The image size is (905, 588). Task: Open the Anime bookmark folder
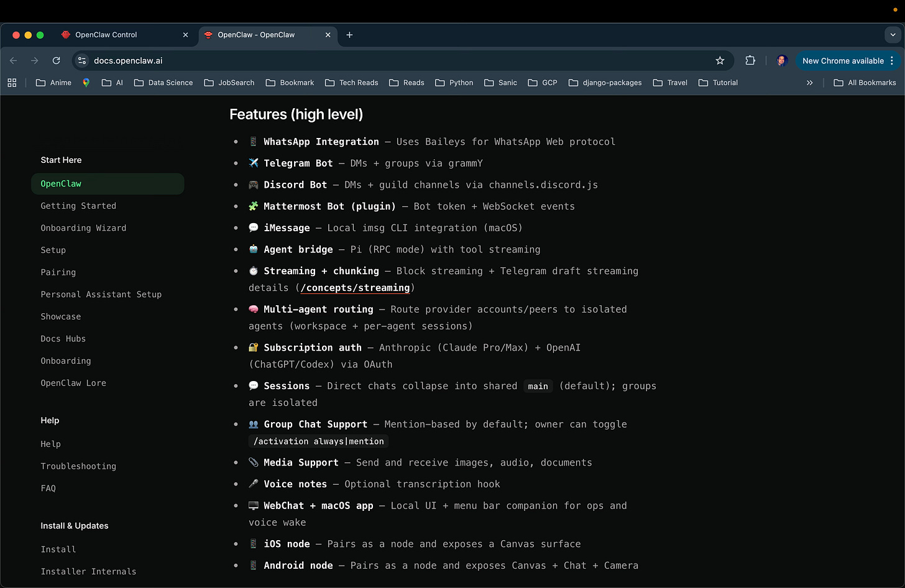pos(53,82)
